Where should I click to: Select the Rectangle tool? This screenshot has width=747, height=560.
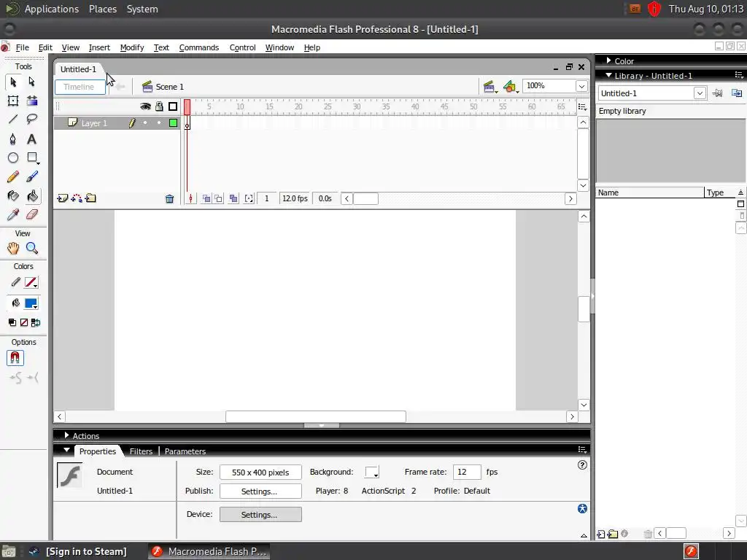point(32,157)
